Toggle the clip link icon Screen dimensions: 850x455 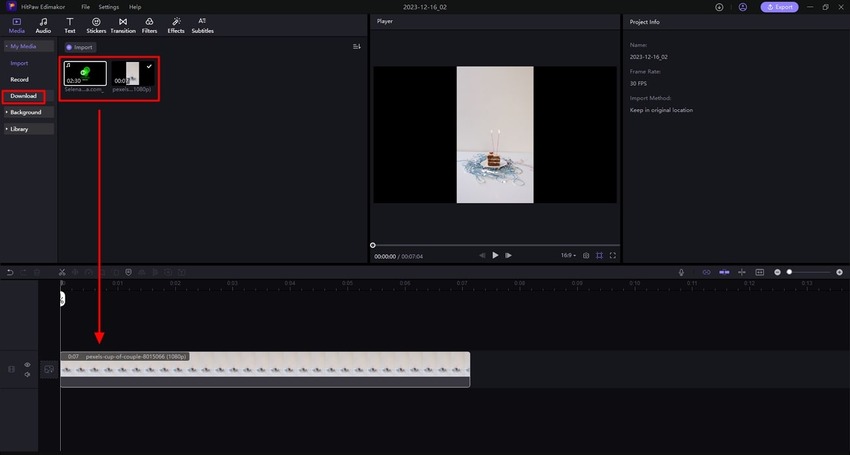706,272
